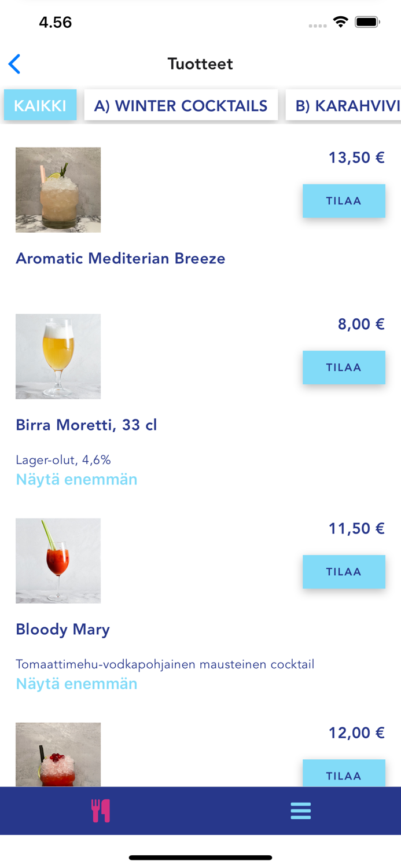Order Aromatic Mediterian Breeze with TILAA

344,201
